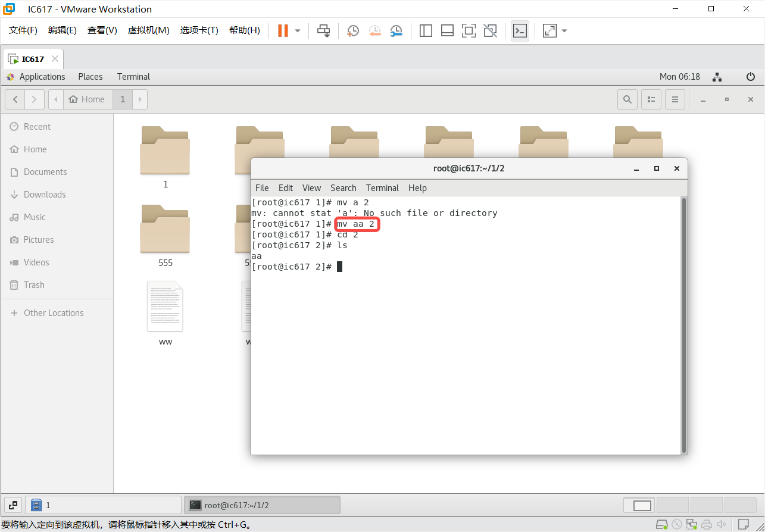Open the terminal Edit menu
Screen dimensions: 765x532
coord(286,188)
